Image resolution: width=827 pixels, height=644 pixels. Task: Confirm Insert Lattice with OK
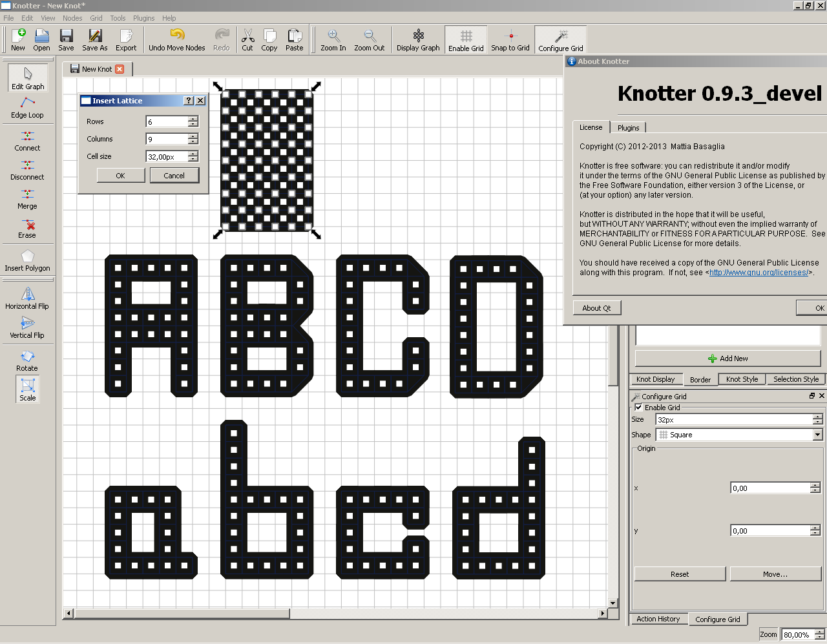click(121, 176)
